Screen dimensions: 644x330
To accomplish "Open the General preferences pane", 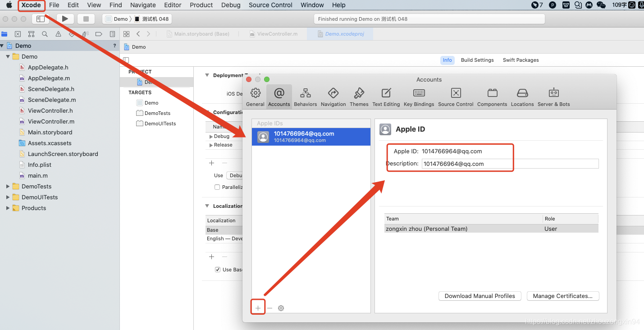I will (x=255, y=97).
